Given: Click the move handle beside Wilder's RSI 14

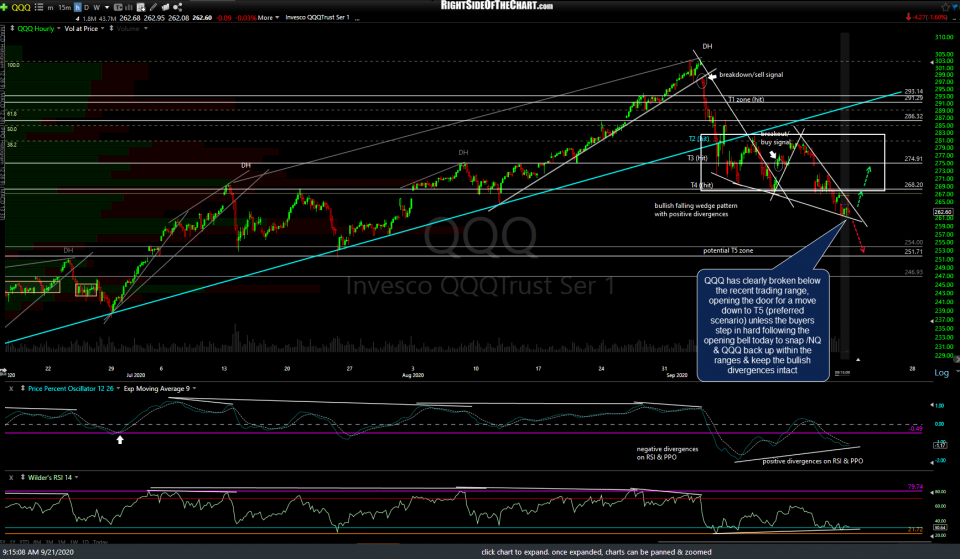Looking at the screenshot, I should pos(23,477).
